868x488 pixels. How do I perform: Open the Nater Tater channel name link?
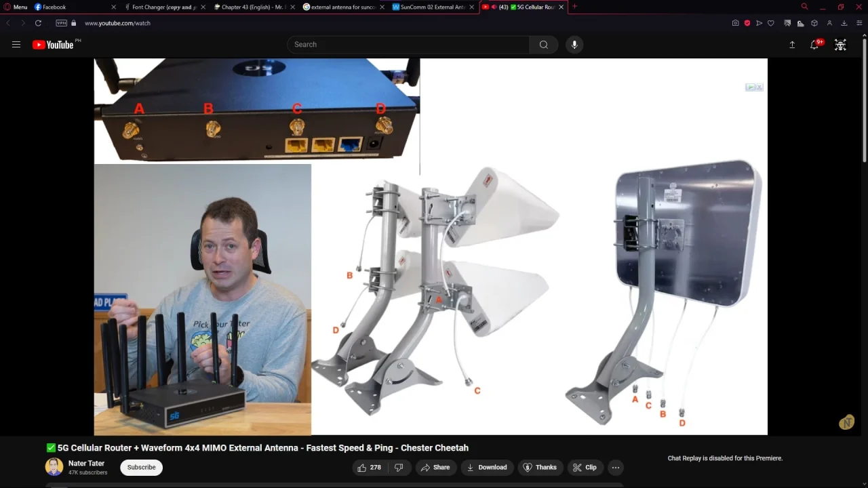[x=86, y=464]
